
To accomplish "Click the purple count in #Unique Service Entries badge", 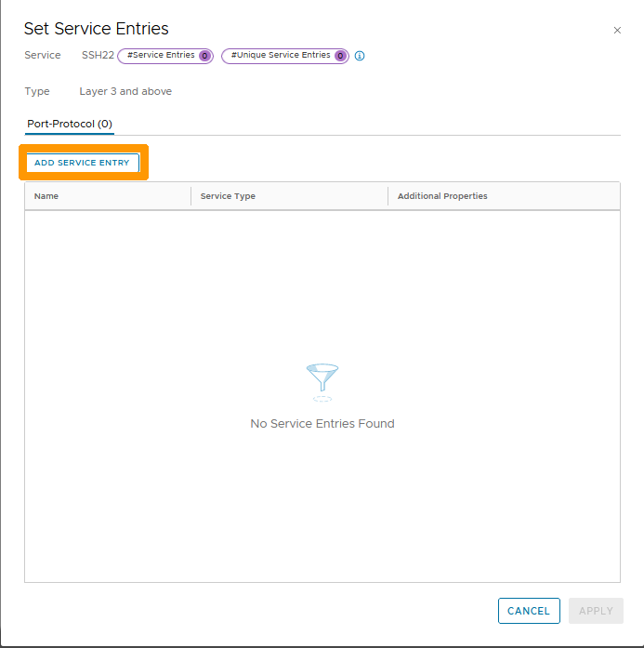I will pyautogui.click(x=340, y=56).
